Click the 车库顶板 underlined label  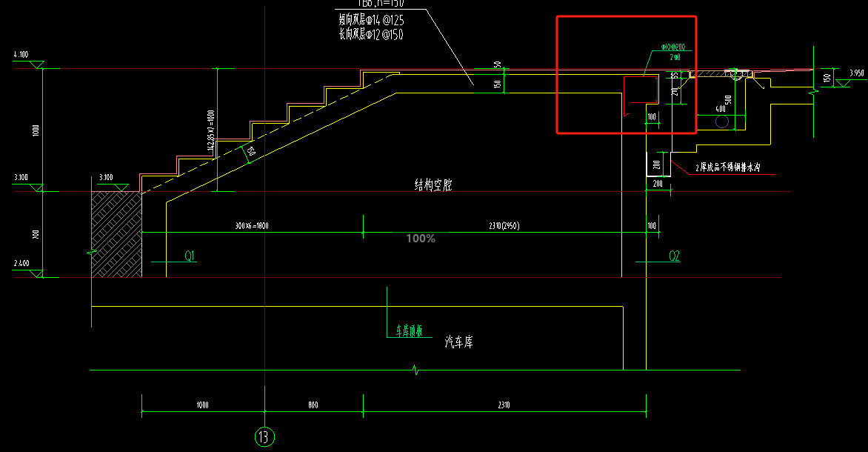click(409, 330)
